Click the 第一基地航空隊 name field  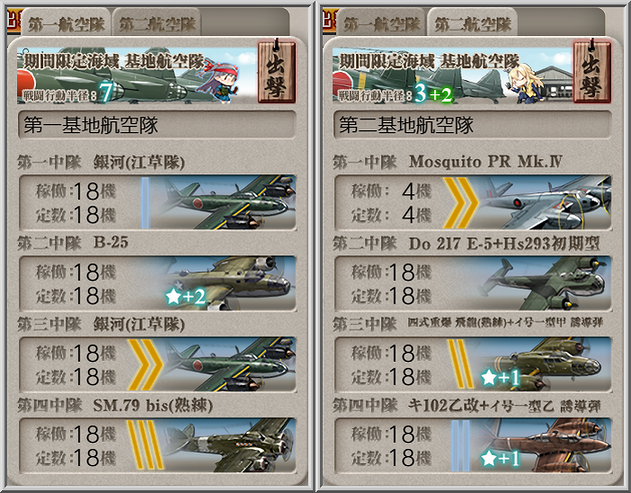click(x=158, y=125)
